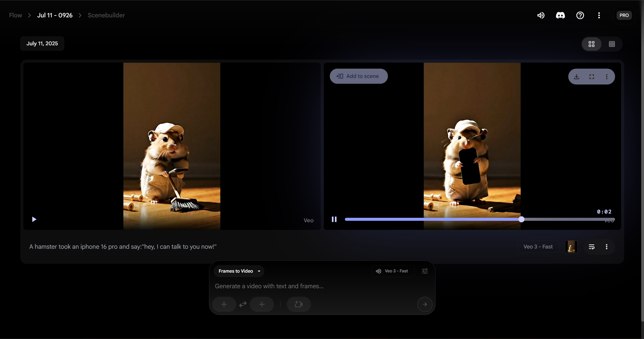Image resolution: width=644 pixels, height=339 pixels.
Task: Open more options on the playing video
Action: (x=607, y=76)
